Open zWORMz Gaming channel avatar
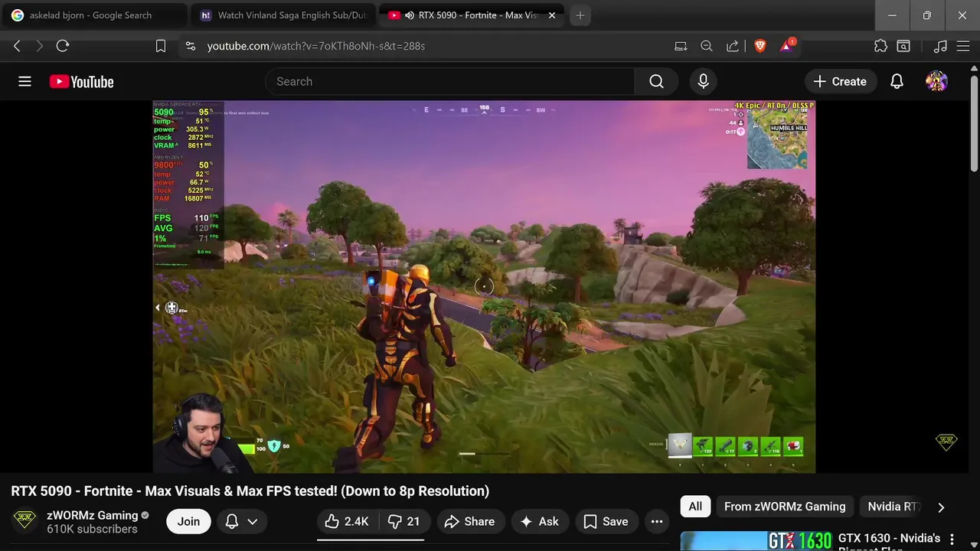The image size is (980, 551). (x=24, y=521)
